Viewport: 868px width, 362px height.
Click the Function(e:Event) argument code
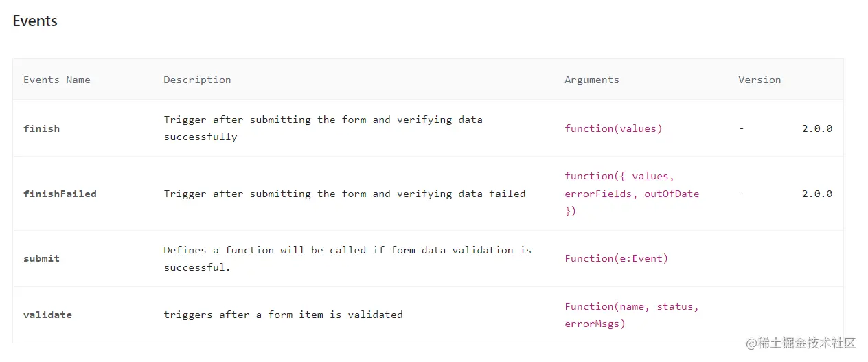pos(616,258)
